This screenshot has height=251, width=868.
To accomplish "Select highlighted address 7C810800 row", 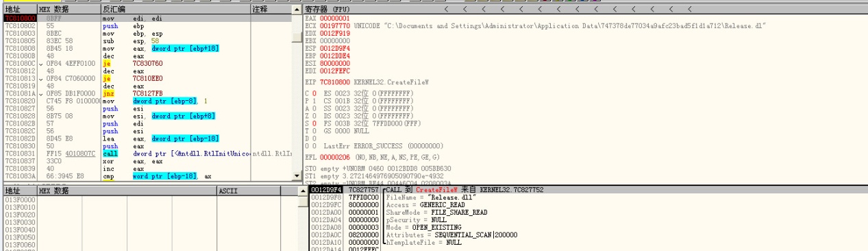I will click(147, 18).
